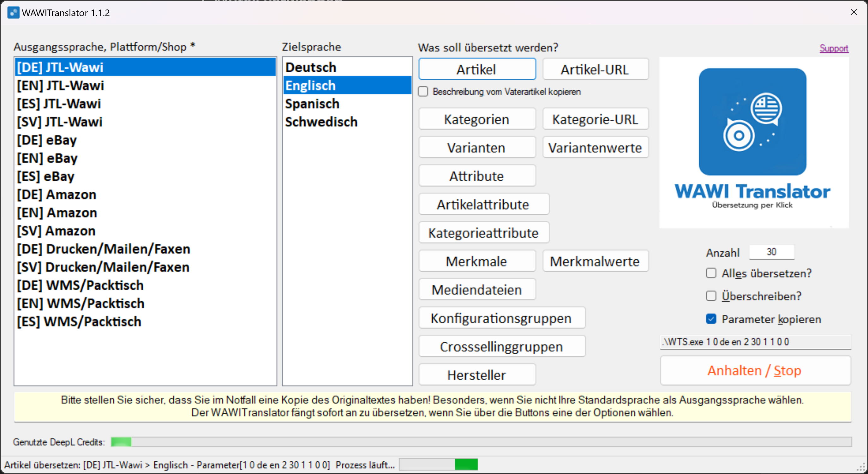Toggle Beschreibung vom Vaterartikel kopieren checkbox
The width and height of the screenshot is (868, 474).
coord(423,92)
